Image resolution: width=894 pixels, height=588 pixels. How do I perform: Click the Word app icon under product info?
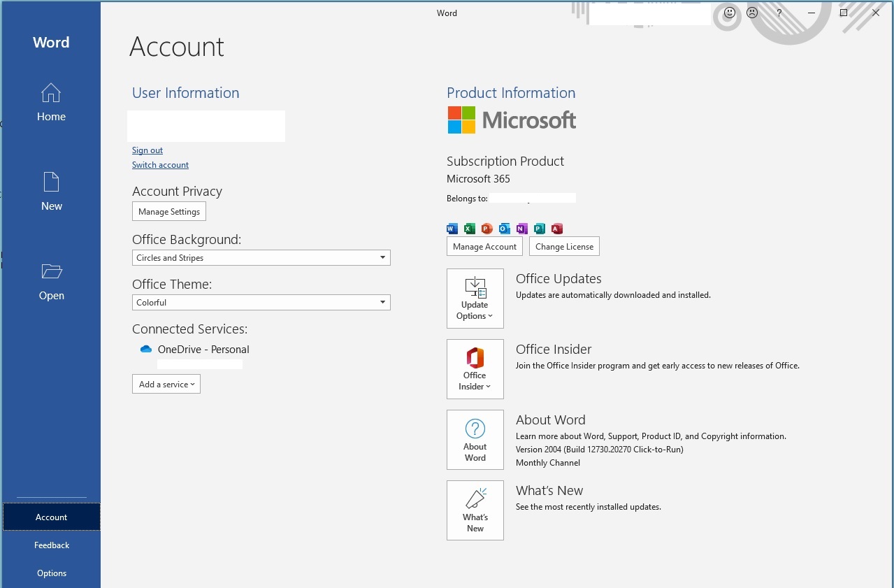(x=452, y=229)
